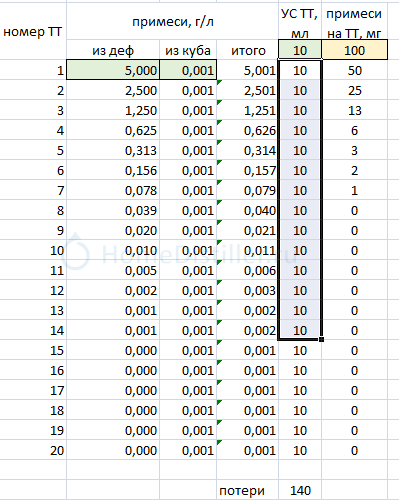
Task: Select the row number 20 cell
Action: pos(33,450)
